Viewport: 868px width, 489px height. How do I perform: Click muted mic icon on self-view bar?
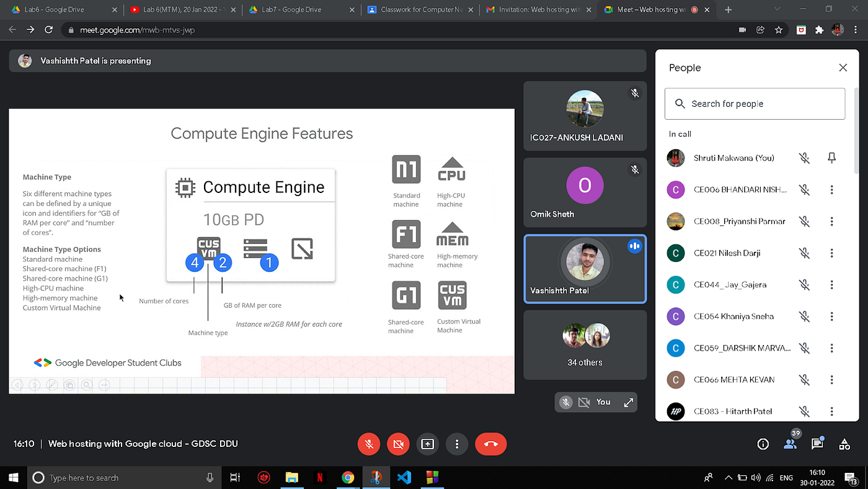(x=565, y=402)
